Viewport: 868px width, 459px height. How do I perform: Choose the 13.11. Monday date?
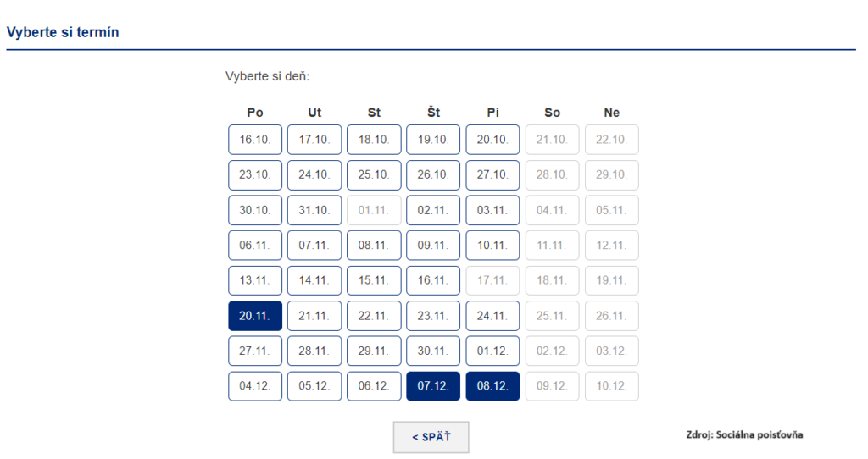[x=255, y=280]
